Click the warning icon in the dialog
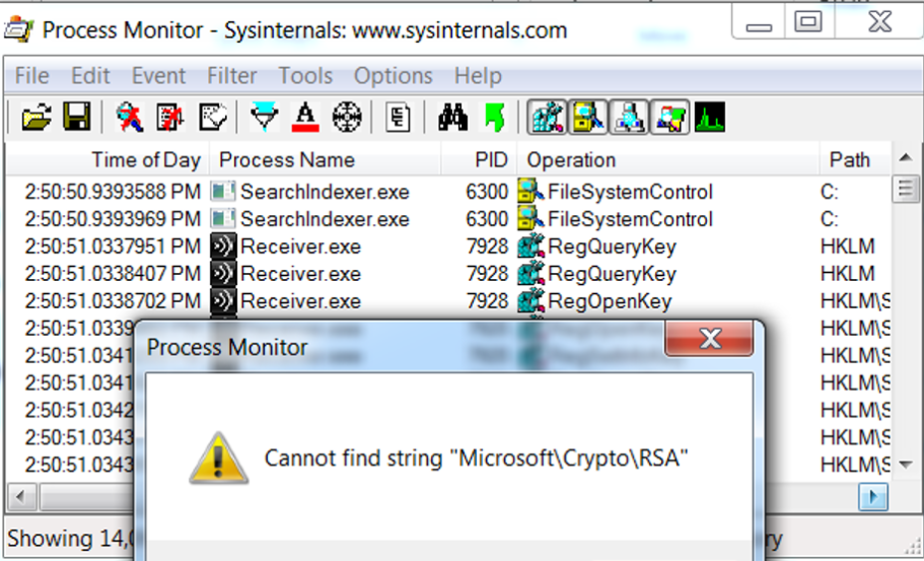This screenshot has width=924, height=561. click(219, 458)
